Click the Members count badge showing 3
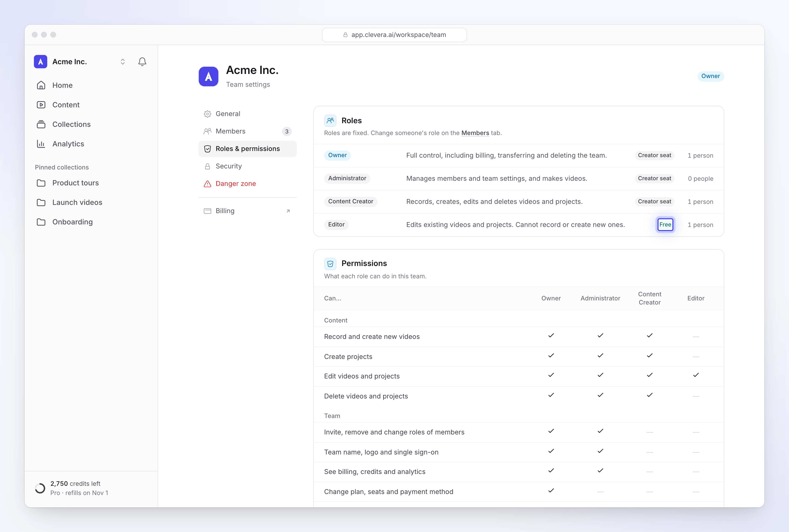789x532 pixels. 287,131
